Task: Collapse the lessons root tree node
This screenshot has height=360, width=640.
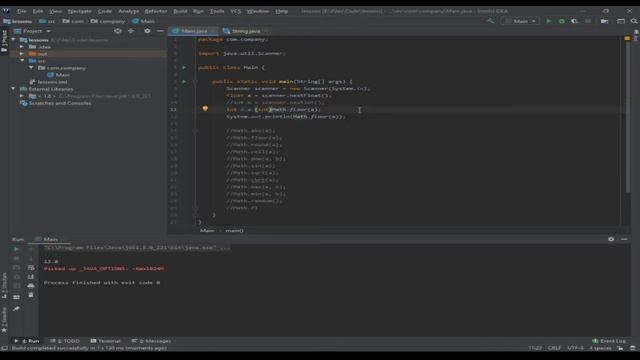Action: click(13, 40)
